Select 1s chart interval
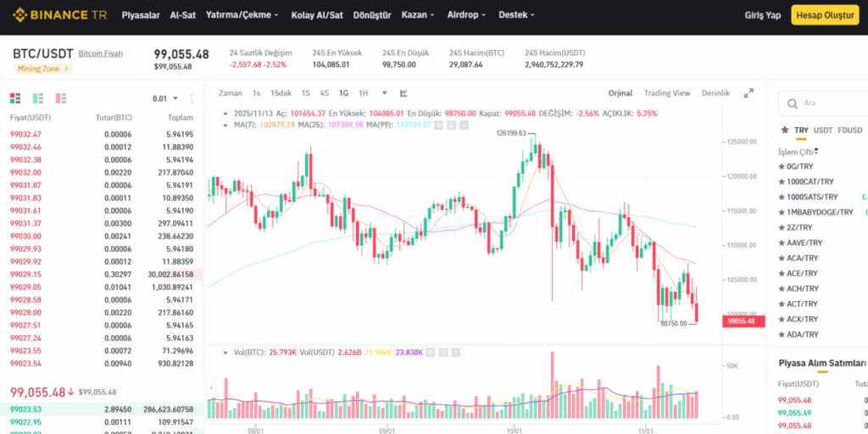 pos(256,93)
